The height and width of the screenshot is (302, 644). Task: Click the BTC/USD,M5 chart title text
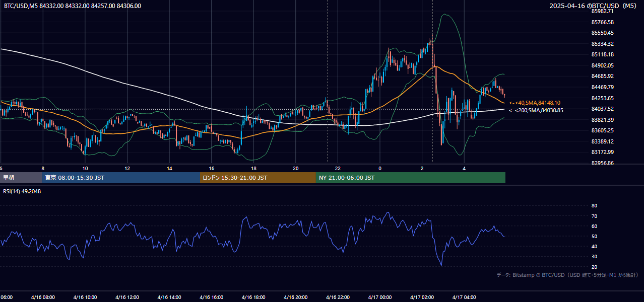click(73, 6)
